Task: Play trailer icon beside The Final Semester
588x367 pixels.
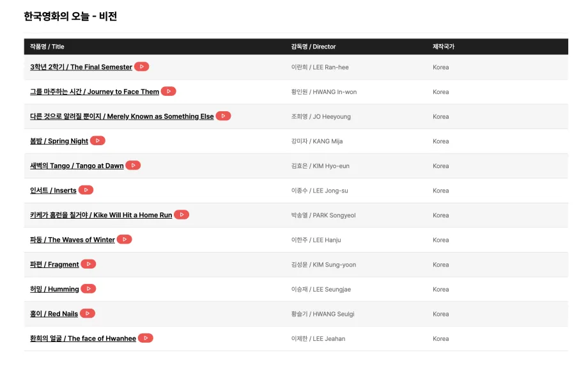Action: (x=141, y=66)
